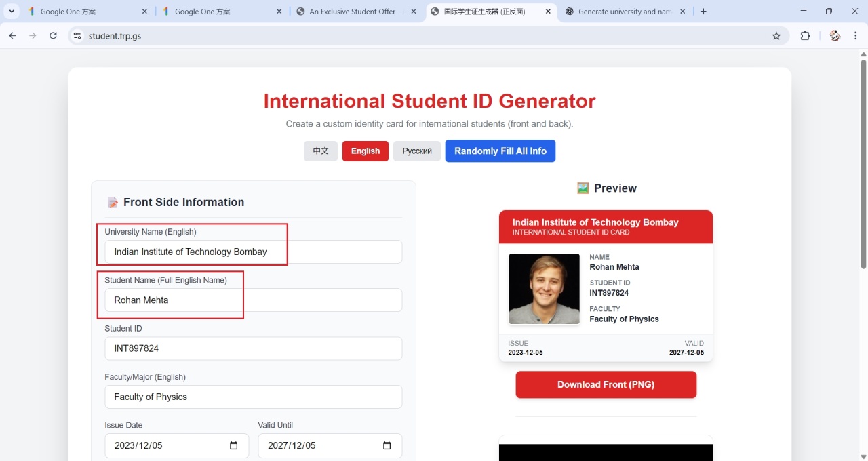This screenshot has width=868, height=461.
Task: Open the Issue Date calendar picker icon
Action: [234, 445]
